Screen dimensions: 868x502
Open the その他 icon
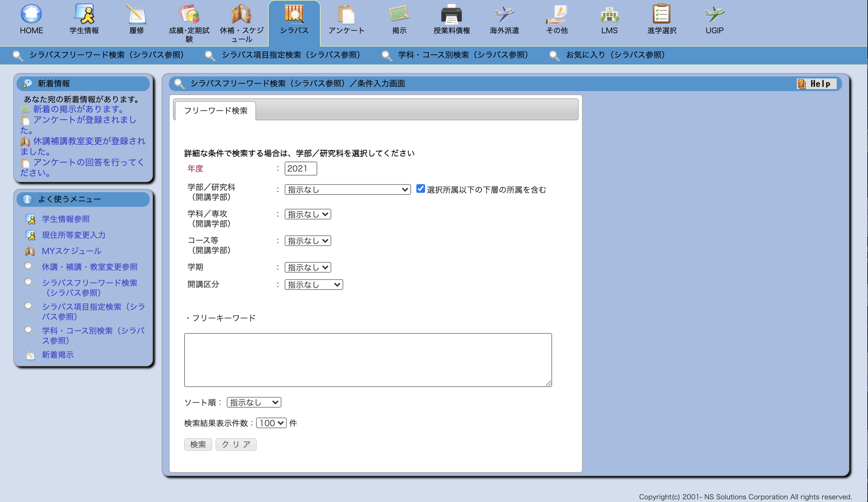click(x=557, y=14)
